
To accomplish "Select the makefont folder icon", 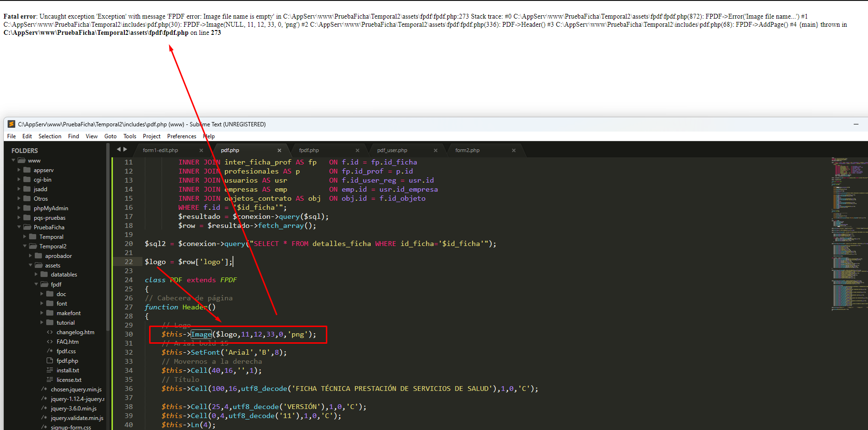I will point(50,313).
